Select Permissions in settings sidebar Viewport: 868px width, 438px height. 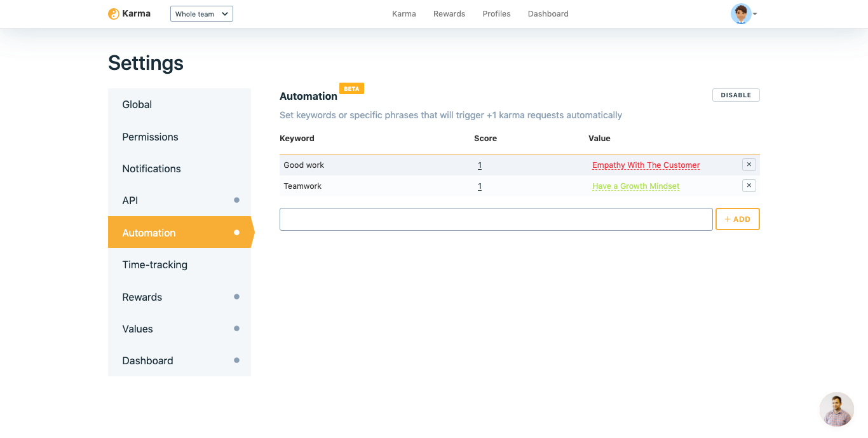pos(179,137)
